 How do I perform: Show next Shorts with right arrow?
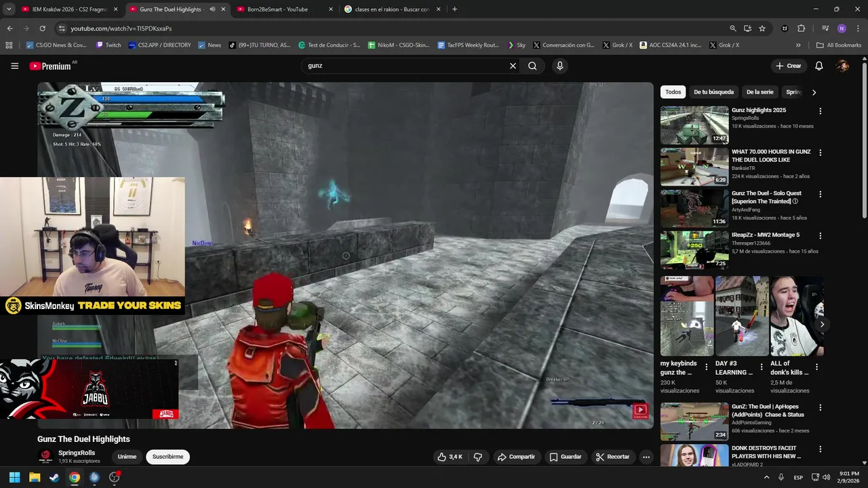(x=822, y=325)
